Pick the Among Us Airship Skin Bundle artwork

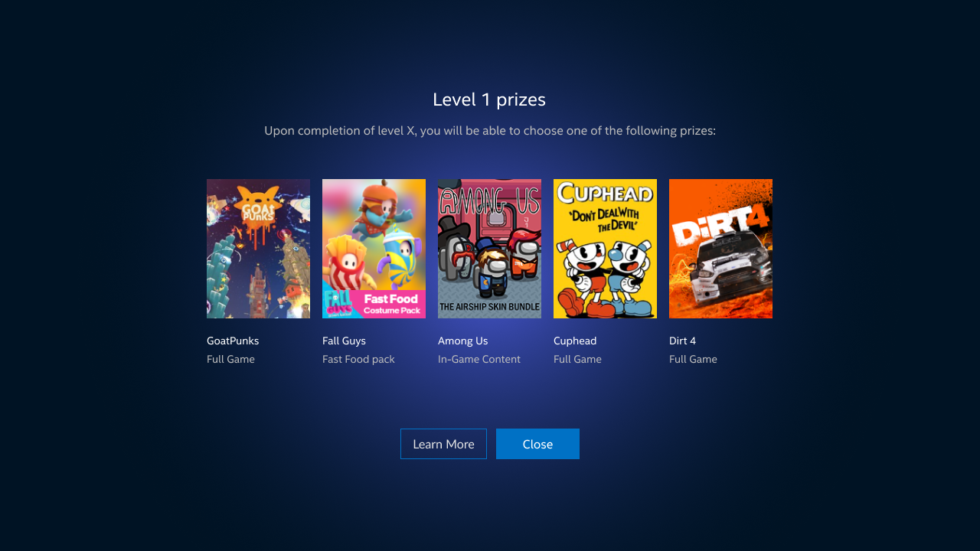[489, 249]
